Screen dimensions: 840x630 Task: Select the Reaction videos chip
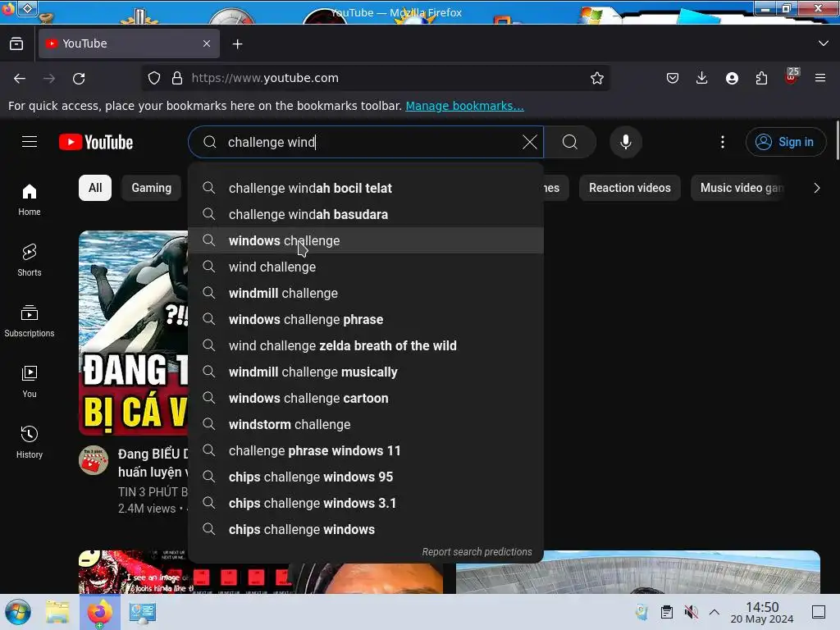pyautogui.click(x=629, y=188)
